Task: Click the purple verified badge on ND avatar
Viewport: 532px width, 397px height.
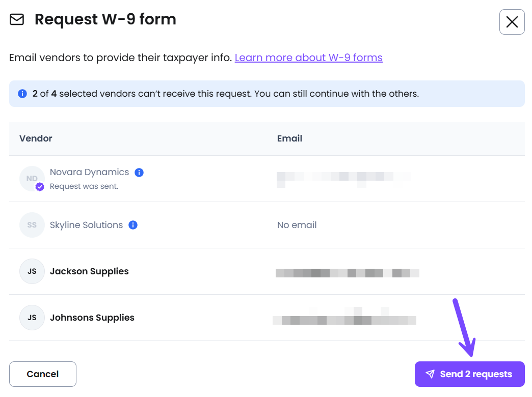Action: (x=40, y=187)
